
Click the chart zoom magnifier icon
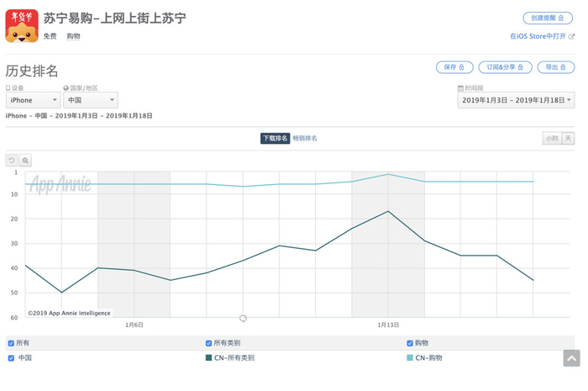pos(25,160)
